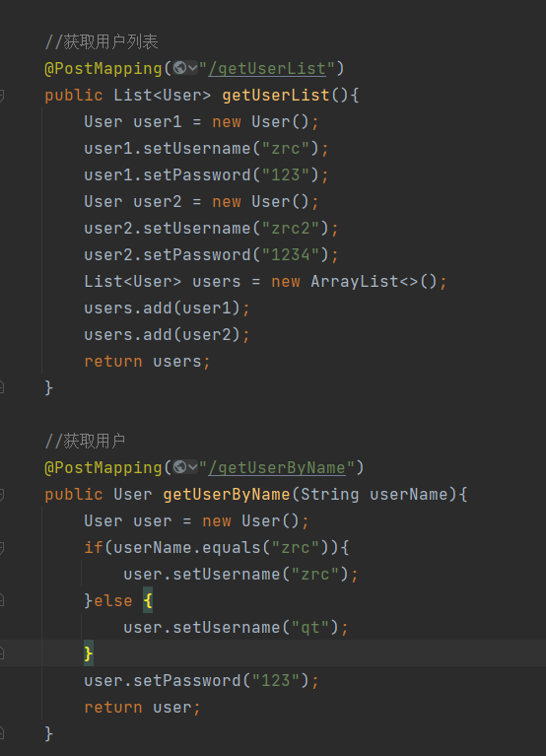Image resolution: width=546 pixels, height=756 pixels.
Task: Click the @PostMapping annotation above getUserByName
Action: (x=103, y=467)
